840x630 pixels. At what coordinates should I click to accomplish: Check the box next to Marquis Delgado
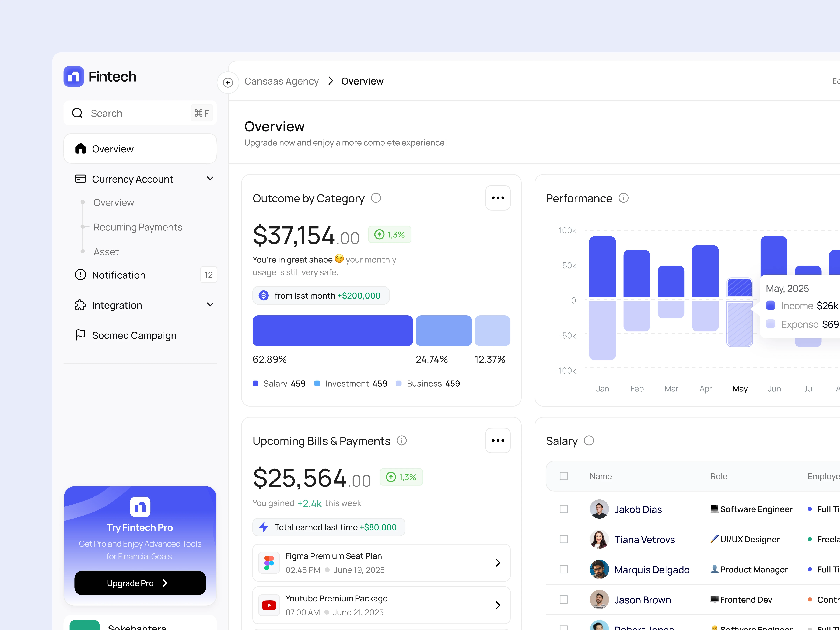pyautogui.click(x=563, y=569)
